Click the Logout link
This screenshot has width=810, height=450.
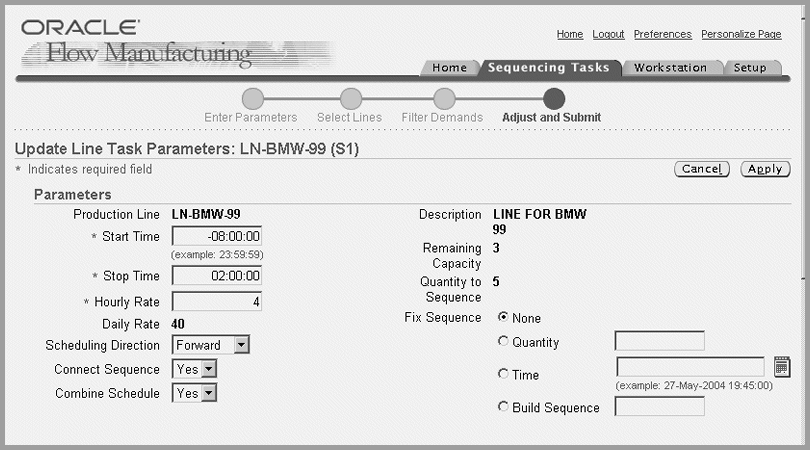[x=608, y=34]
